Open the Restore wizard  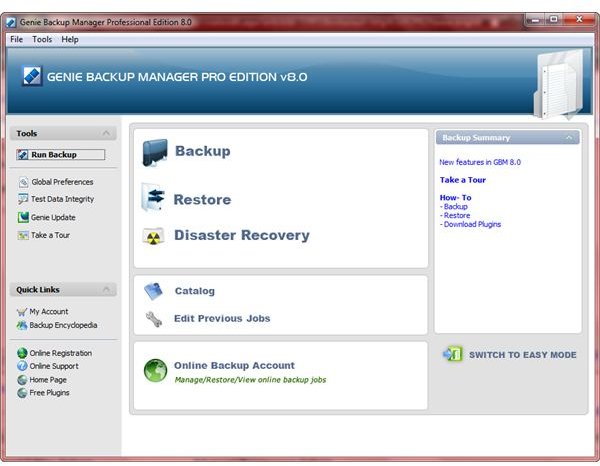[x=202, y=199]
